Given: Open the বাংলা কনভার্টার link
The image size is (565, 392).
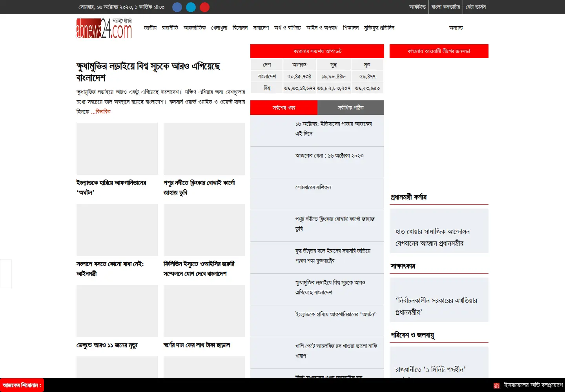Looking at the screenshot, I should [446, 7].
